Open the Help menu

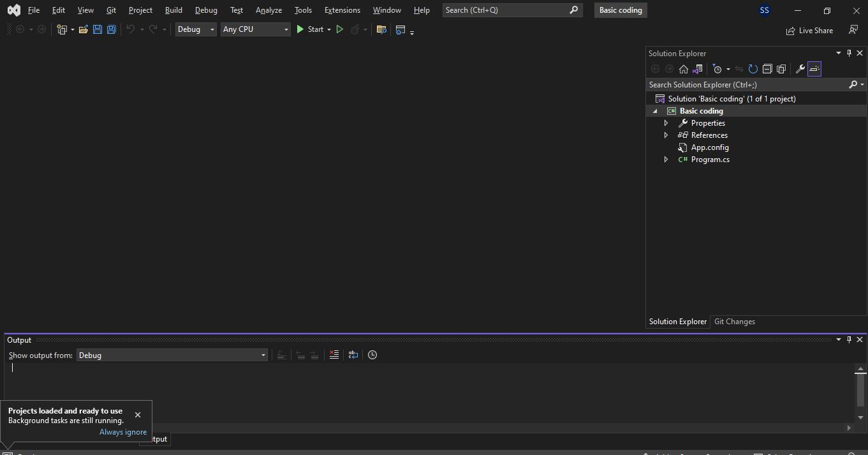[422, 10]
